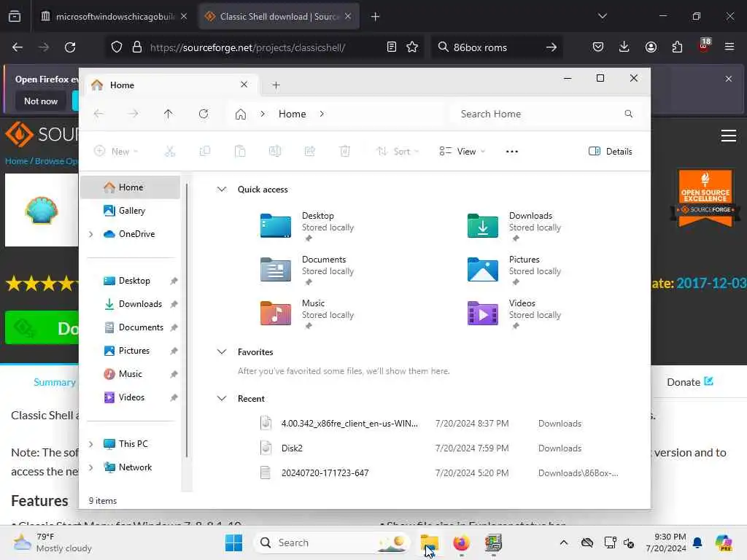Add a new Explorer tab
Image resolution: width=747 pixels, height=560 pixels.
tap(276, 85)
